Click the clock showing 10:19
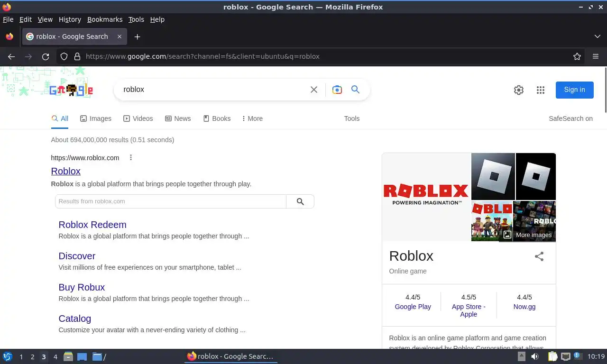Viewport: 607px width, 364px height. pos(596,356)
